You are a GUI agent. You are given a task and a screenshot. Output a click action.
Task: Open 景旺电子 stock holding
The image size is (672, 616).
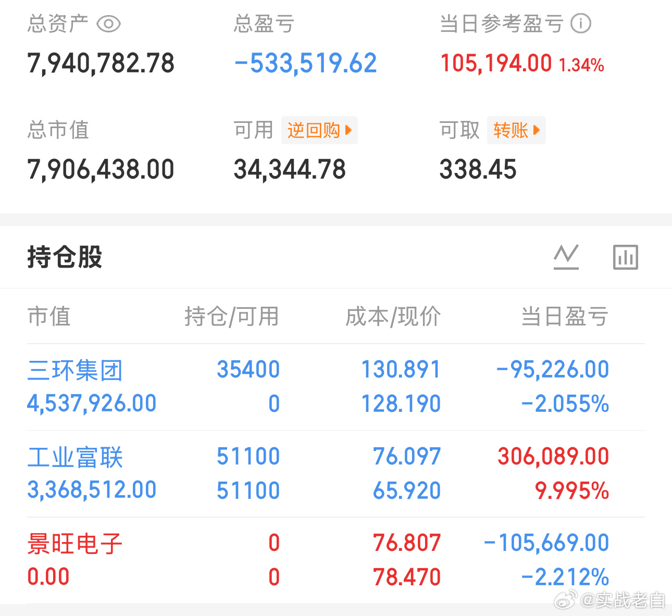(75, 544)
